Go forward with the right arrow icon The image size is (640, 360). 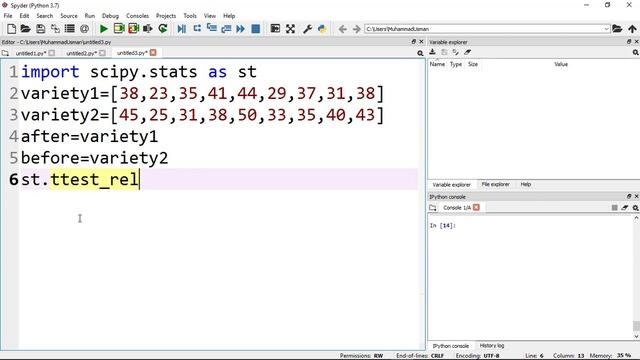[356, 29]
